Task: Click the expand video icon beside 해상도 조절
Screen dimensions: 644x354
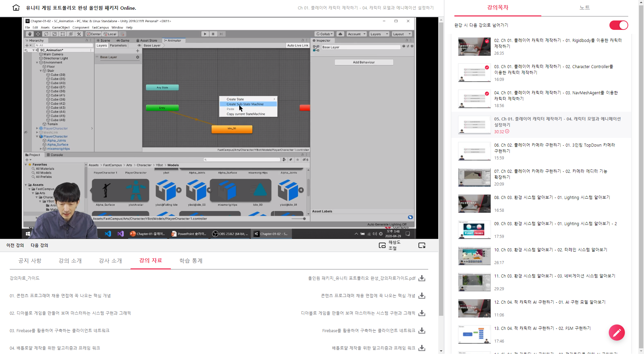Action: tap(422, 245)
